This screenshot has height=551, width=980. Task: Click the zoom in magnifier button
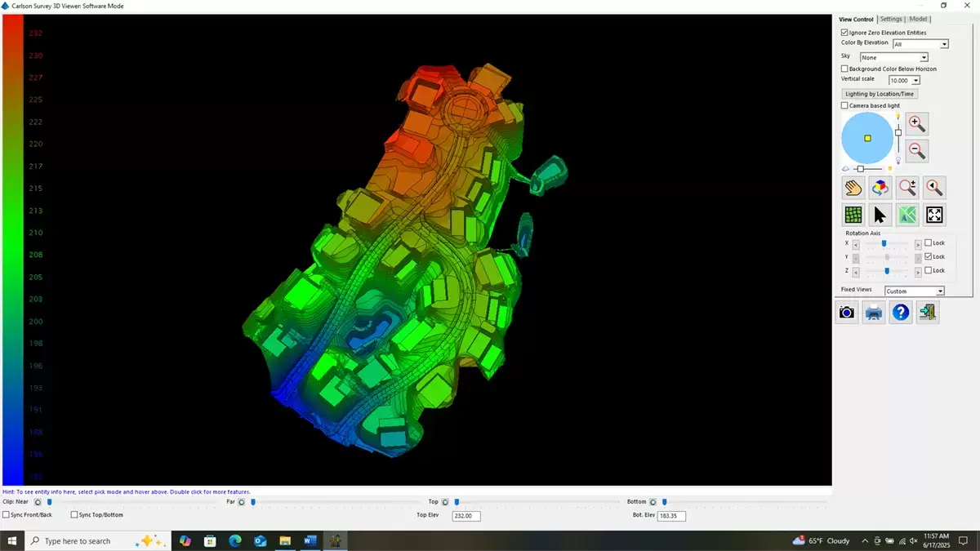point(917,124)
